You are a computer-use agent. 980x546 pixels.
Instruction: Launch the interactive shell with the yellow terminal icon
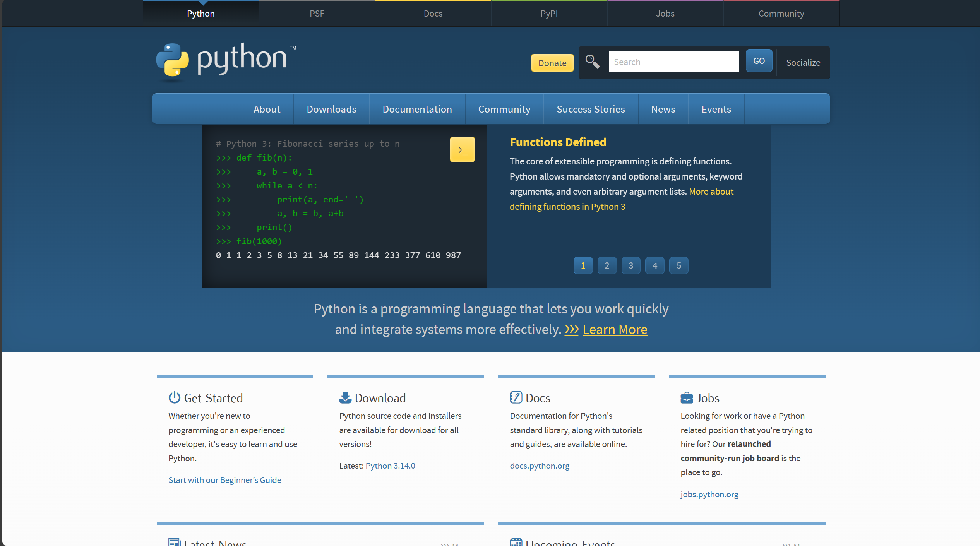coord(462,149)
